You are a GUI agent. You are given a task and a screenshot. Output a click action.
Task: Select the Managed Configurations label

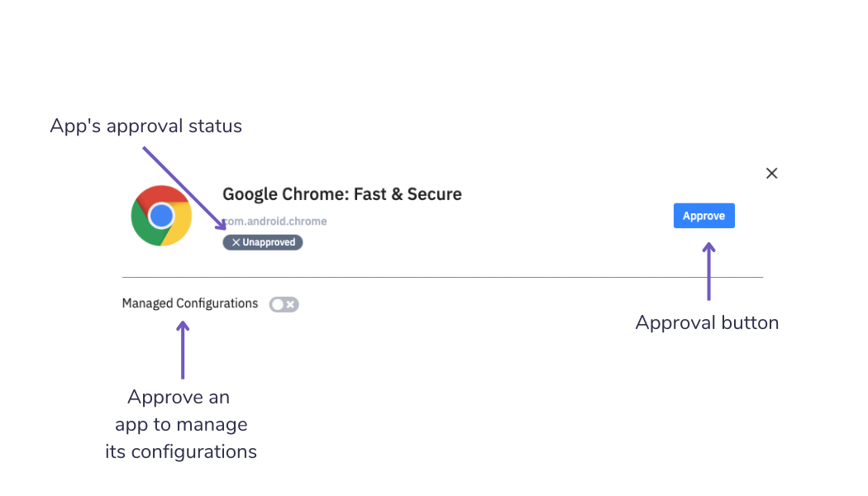point(189,303)
